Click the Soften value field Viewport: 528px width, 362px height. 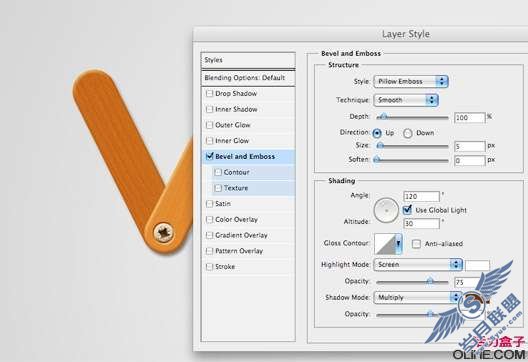(x=469, y=161)
